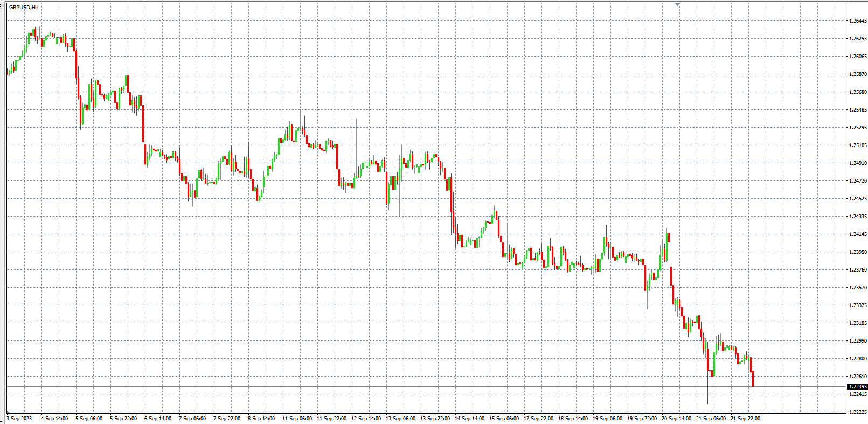Click the chart shift triangle marker
The image size is (868, 424).
pyautogui.click(x=677, y=4)
